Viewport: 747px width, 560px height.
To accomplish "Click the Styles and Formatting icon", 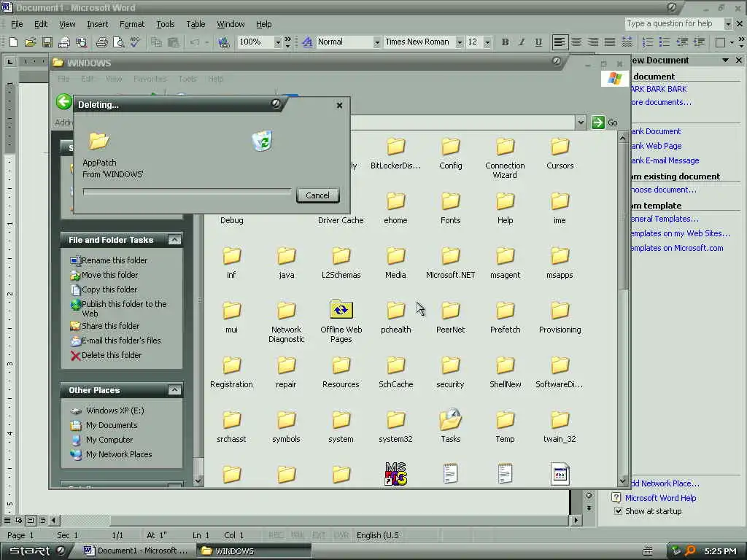I will (307, 42).
